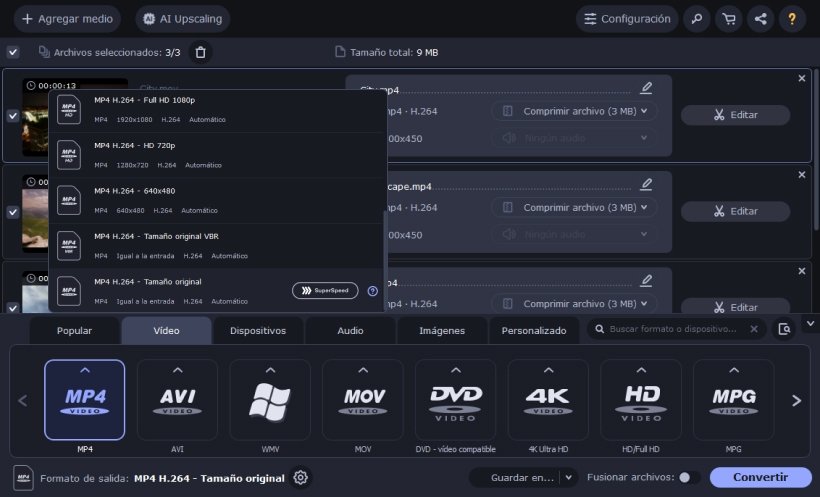Click Editar button for City file
This screenshot has width=820, height=497.
[735, 115]
